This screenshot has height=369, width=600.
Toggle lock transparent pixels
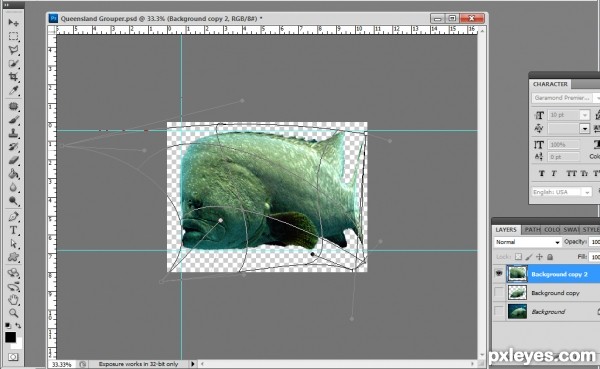pos(518,257)
